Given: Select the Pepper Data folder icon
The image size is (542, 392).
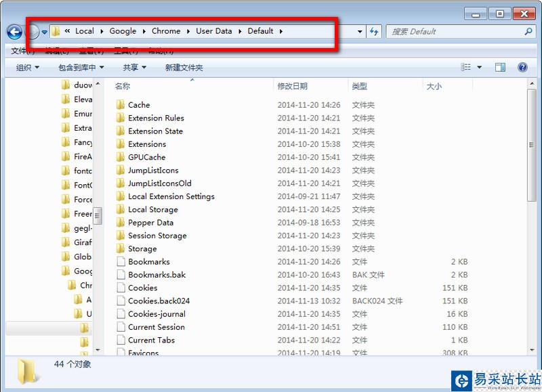Looking at the screenshot, I should [x=121, y=223].
